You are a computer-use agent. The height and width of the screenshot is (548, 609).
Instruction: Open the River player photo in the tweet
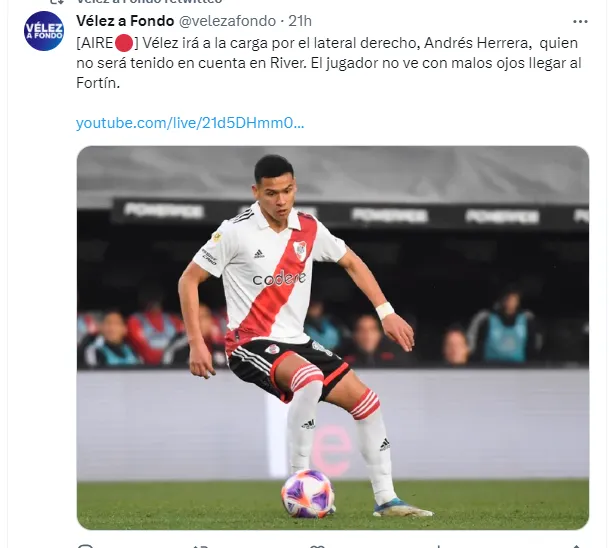(x=333, y=337)
